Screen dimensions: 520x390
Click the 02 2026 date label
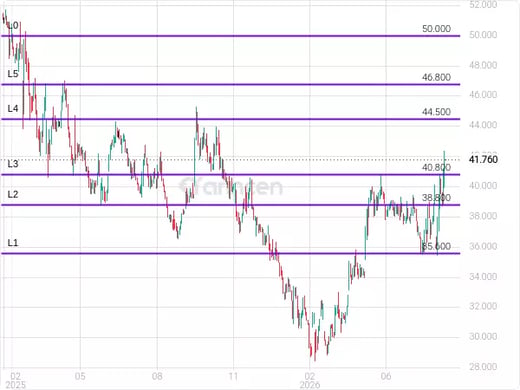pos(310,381)
